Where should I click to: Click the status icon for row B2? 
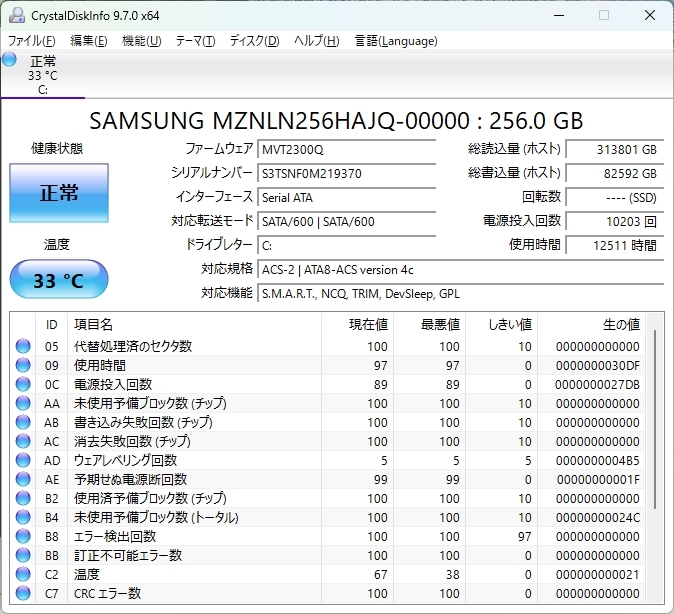(23, 498)
